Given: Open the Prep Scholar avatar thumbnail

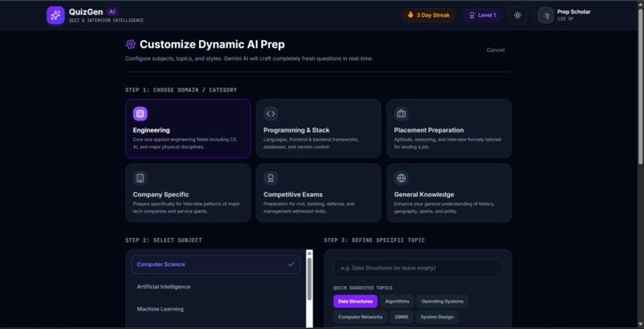Looking at the screenshot, I should click(x=546, y=15).
